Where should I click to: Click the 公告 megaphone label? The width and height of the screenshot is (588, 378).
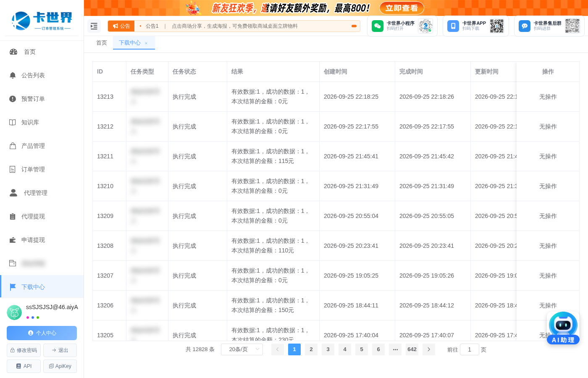121,26
